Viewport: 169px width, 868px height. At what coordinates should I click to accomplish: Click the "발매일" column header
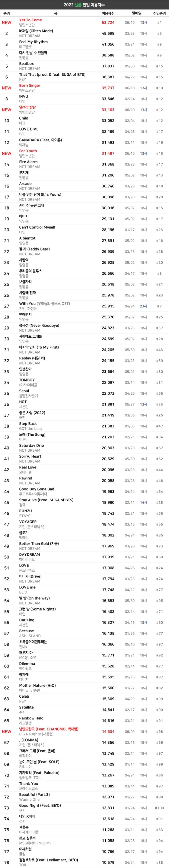[x=137, y=13]
